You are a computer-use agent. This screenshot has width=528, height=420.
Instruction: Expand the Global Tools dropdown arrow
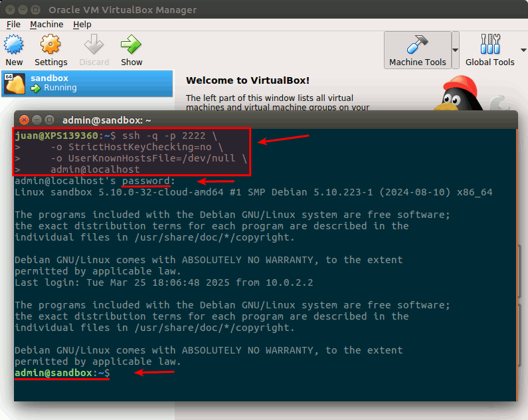point(523,51)
